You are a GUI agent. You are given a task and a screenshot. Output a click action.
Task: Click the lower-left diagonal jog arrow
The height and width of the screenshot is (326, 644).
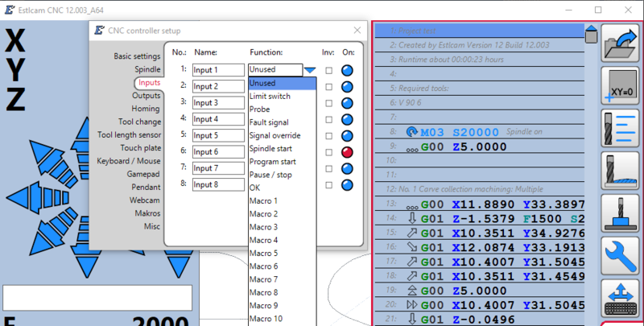click(x=53, y=232)
